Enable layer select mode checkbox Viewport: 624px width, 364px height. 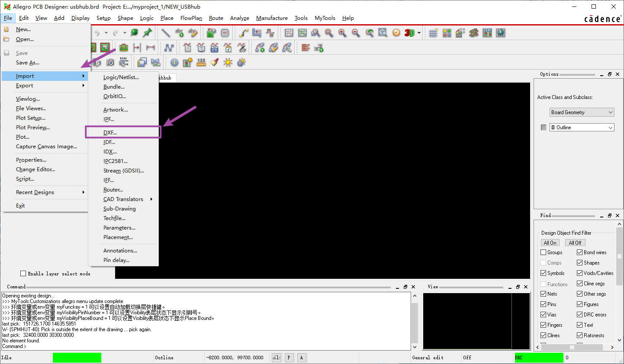point(23,274)
